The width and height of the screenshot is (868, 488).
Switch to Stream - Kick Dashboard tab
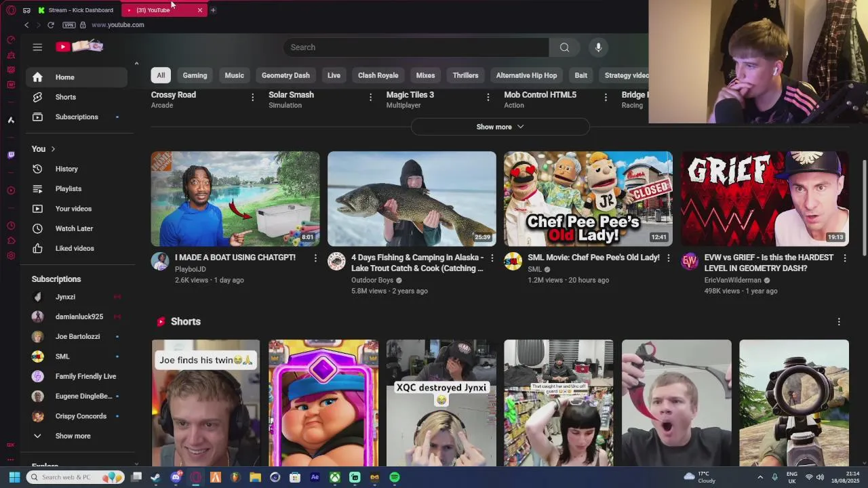[76, 10]
